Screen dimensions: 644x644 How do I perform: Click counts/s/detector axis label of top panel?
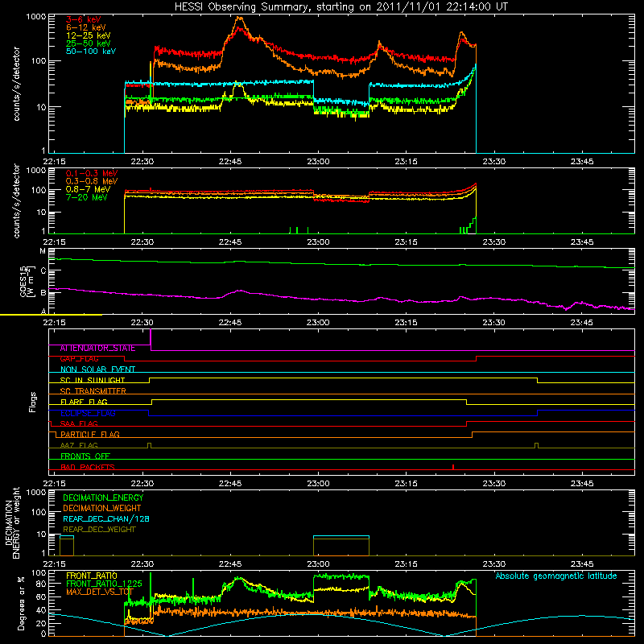[x=16, y=84]
